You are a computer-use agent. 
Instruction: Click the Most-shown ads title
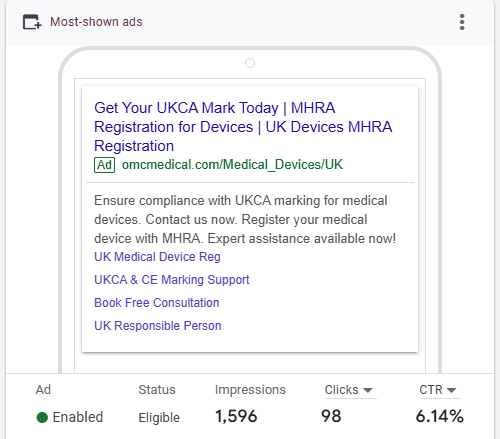(x=96, y=22)
